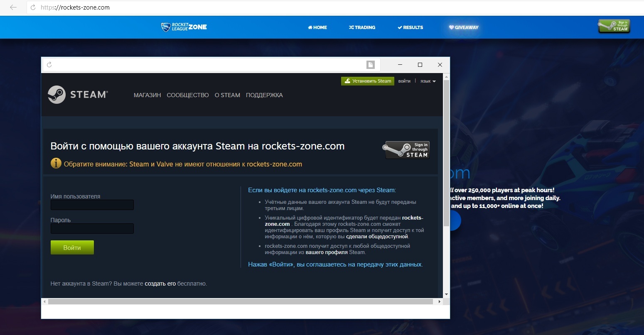This screenshot has height=335, width=644.
Task: Click the page document icon in popup bar
Action: [x=371, y=65]
